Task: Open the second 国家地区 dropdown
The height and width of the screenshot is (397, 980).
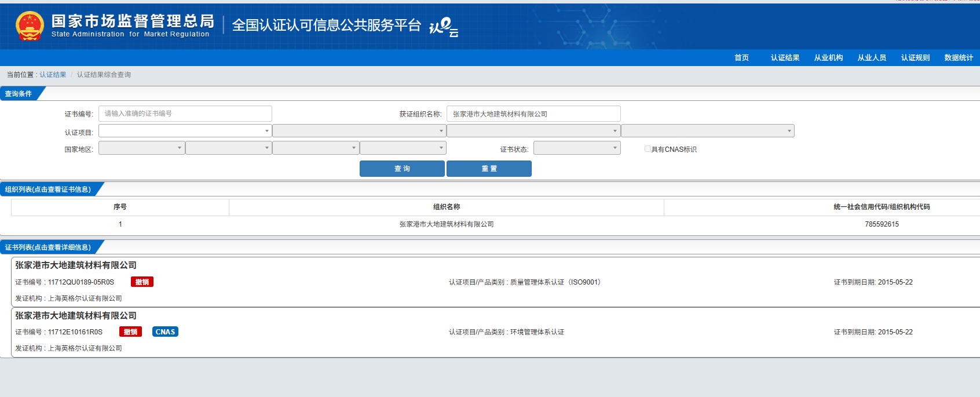Action: pyautogui.click(x=229, y=148)
